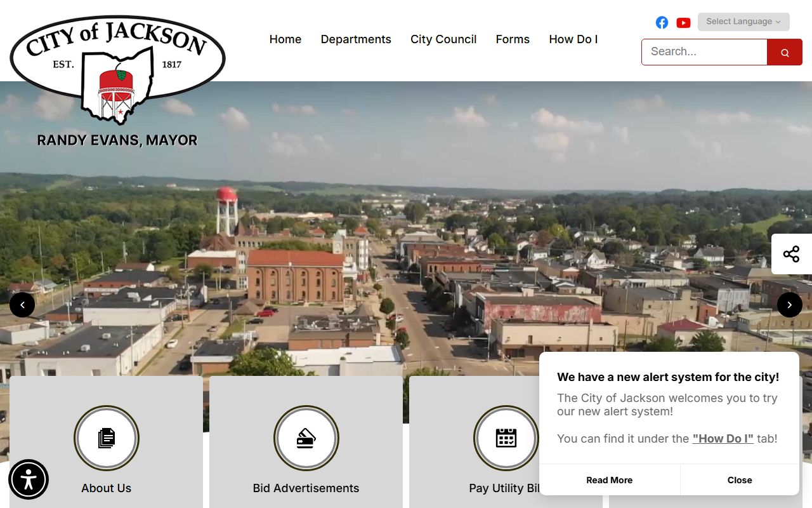Open the Bid Advertisements label link
Screen dimensions: 812x508
[306, 488]
